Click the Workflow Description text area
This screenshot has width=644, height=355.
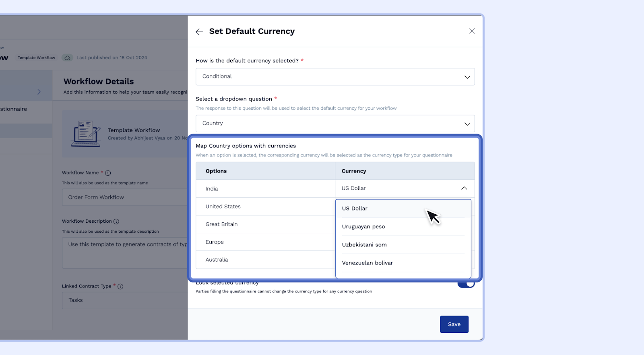point(125,253)
